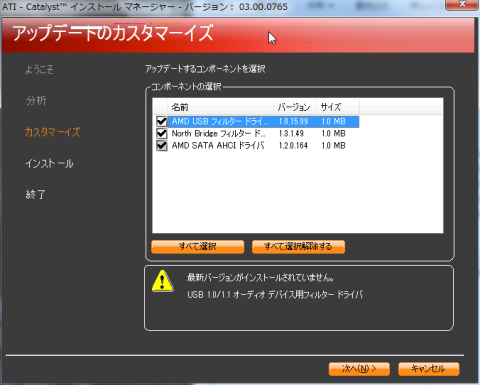Image resolution: width=480 pixels, height=385 pixels.
Task: Uncheck the North Bridge フィルター checkbox
Action: point(162,134)
